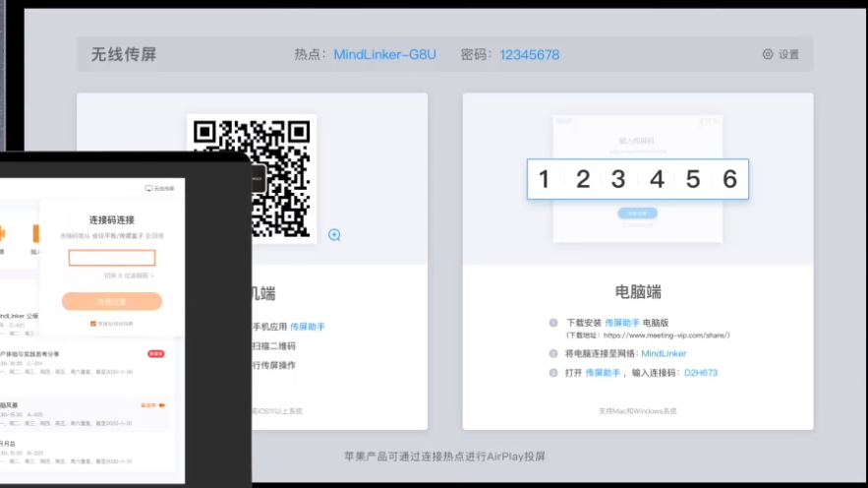Click the orange camera icon on meeting row

(161, 404)
